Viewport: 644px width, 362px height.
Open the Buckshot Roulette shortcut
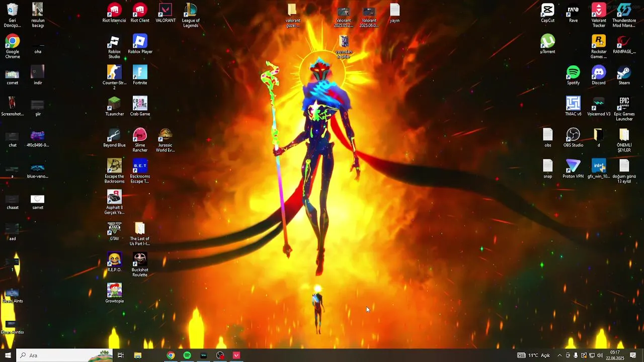coord(140,265)
